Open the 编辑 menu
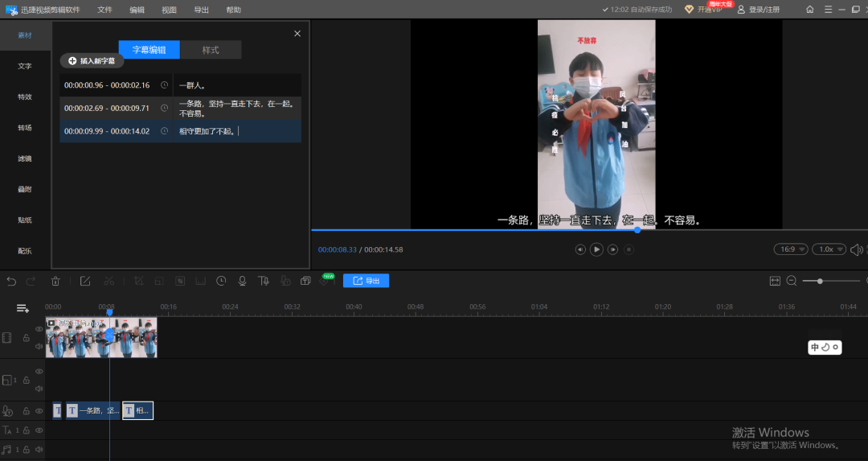Screen dimensions: 868x461 (x=137, y=10)
